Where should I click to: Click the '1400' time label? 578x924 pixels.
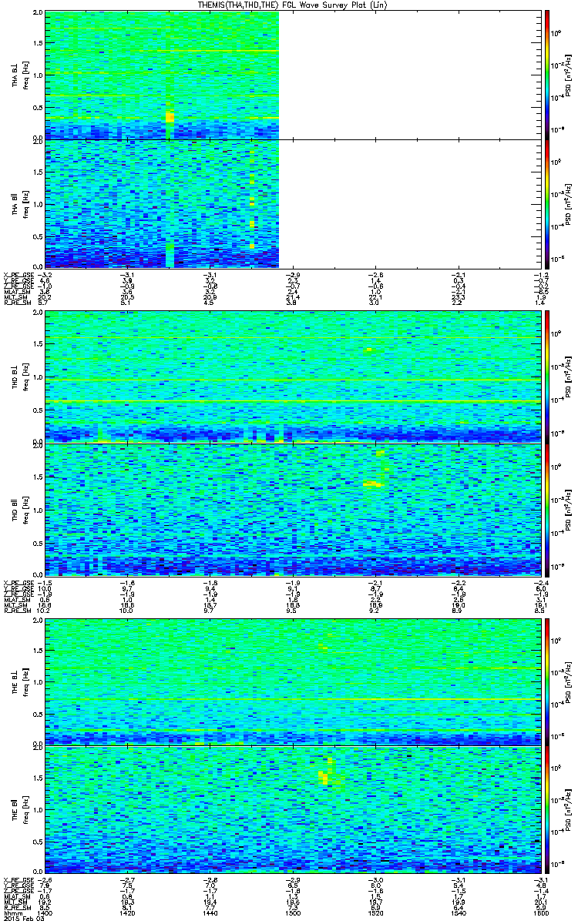45,912
